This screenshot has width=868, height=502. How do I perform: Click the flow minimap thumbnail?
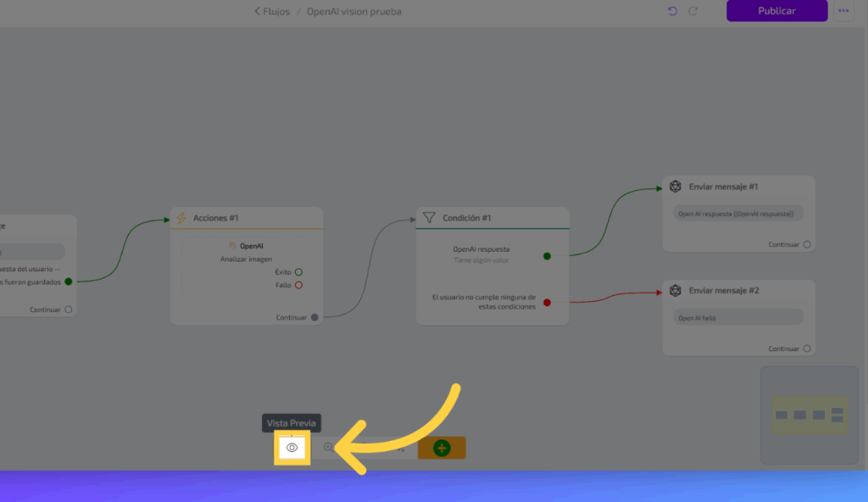[x=809, y=415]
